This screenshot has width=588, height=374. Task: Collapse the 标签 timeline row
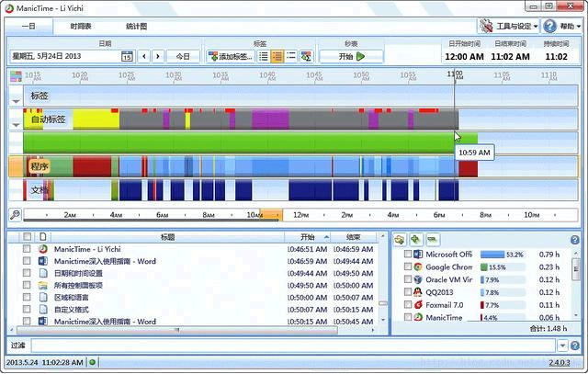[16, 96]
